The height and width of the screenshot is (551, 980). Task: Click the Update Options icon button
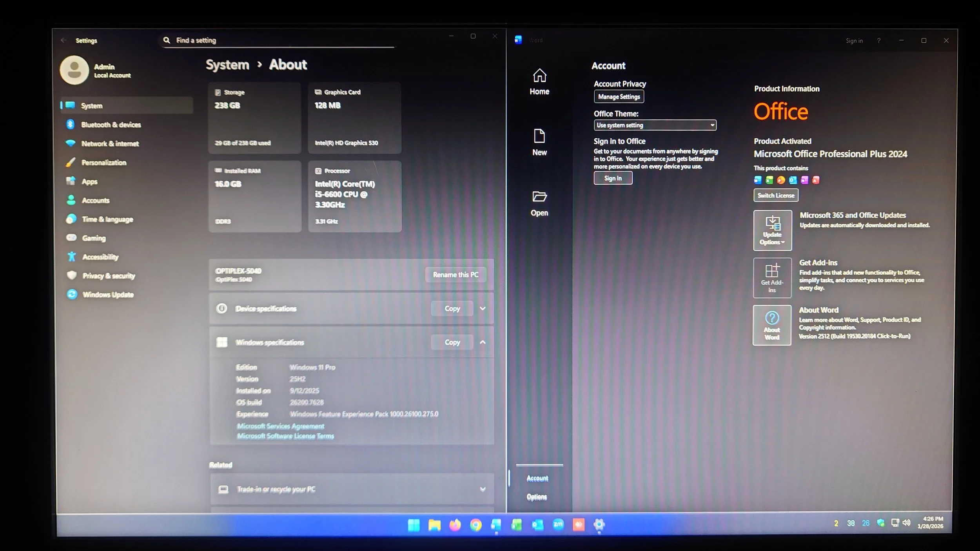pos(772,230)
